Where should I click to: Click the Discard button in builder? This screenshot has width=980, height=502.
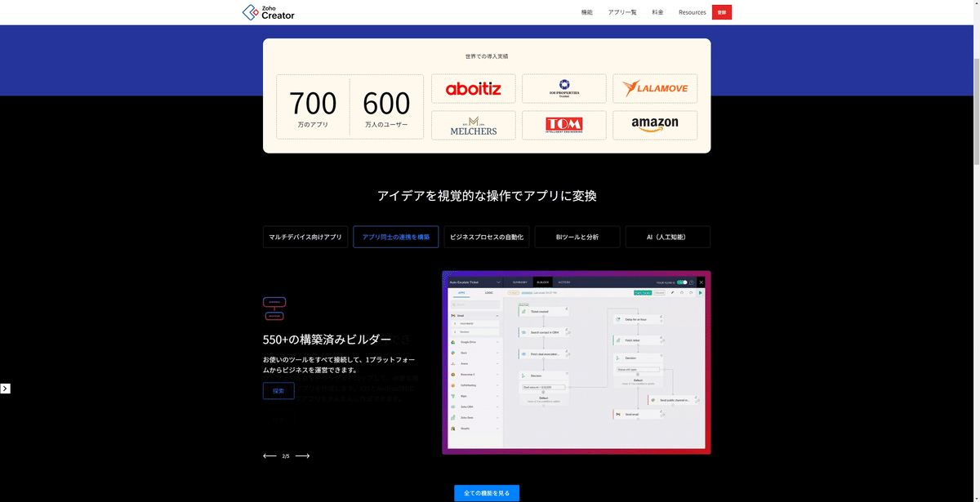point(659,292)
